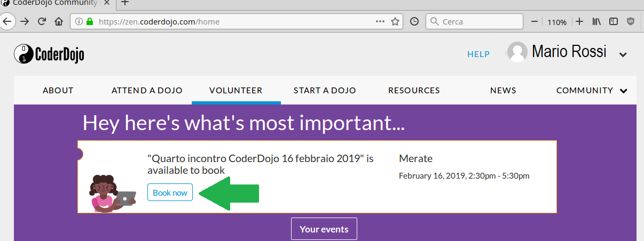Zoom in with the plus button
Screen dimensions: 644x241
(x=579, y=22)
